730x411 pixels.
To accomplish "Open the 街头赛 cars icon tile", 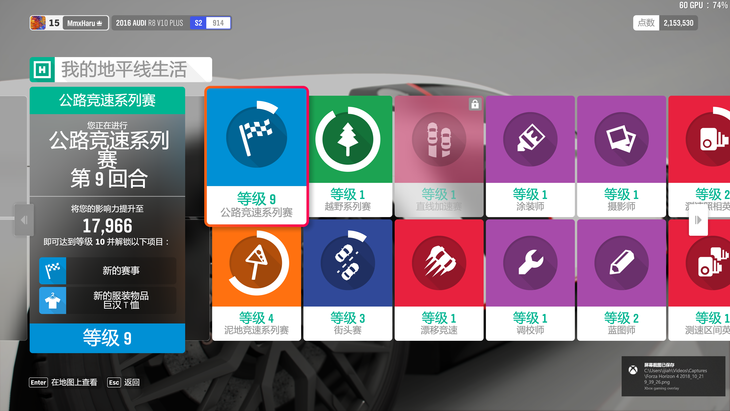I will click(348, 280).
